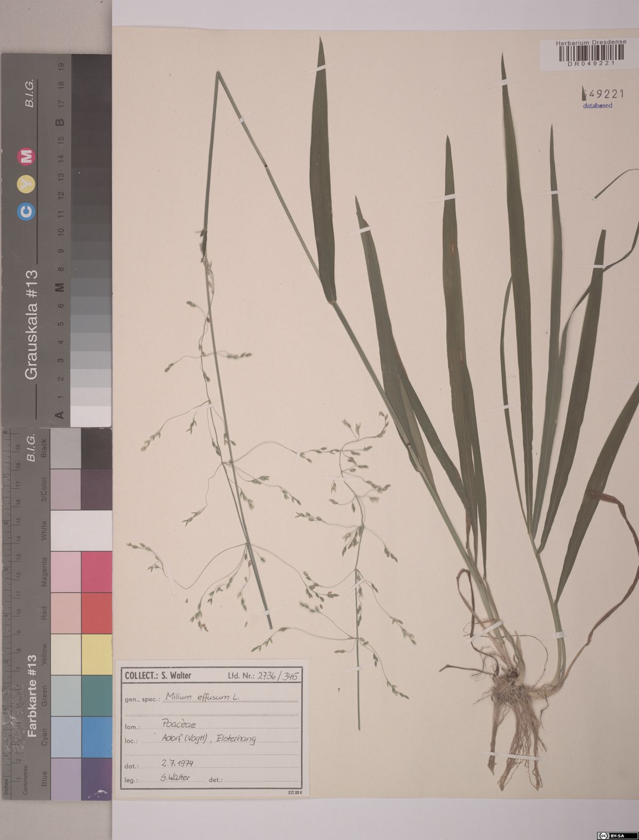Click the blue 'databased' stamp
The width and height of the screenshot is (639, 840).
click(597, 105)
